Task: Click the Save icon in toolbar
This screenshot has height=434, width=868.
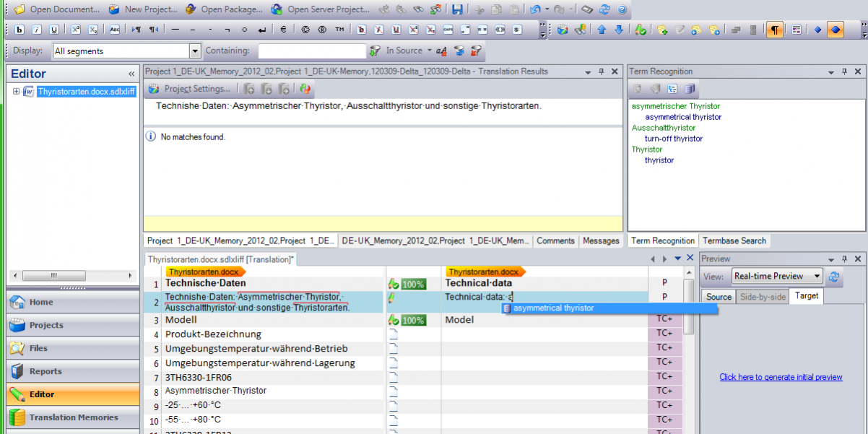Action: tap(457, 9)
